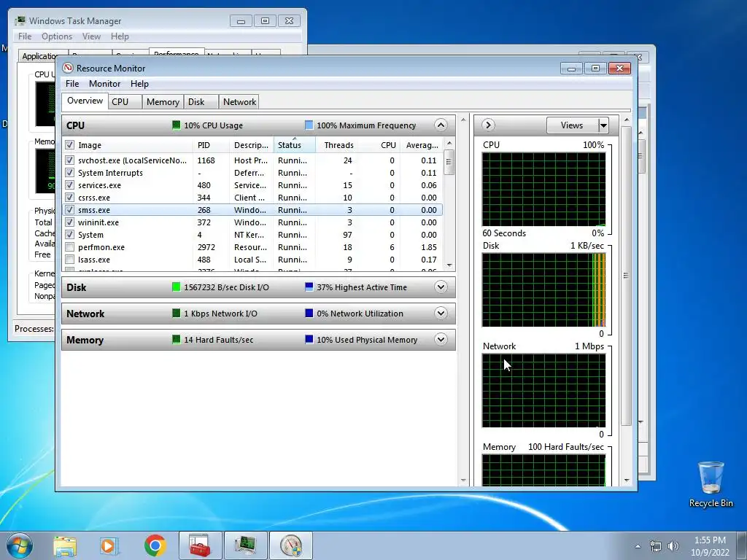Expand the Memory section chevron
Image resolution: width=747 pixels, height=560 pixels.
441,340
